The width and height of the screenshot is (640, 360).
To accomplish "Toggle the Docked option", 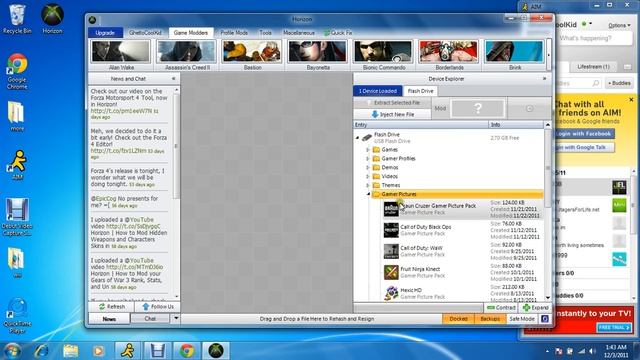I will coord(458,319).
